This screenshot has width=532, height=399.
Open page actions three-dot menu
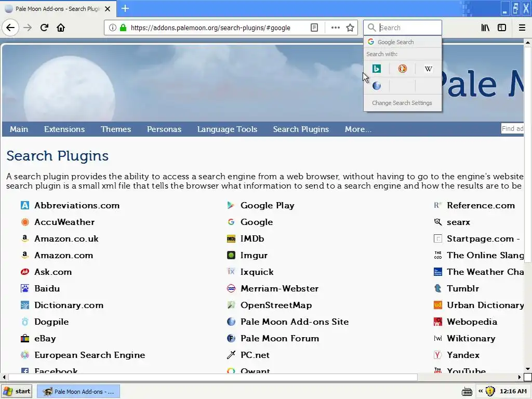pyautogui.click(x=336, y=28)
